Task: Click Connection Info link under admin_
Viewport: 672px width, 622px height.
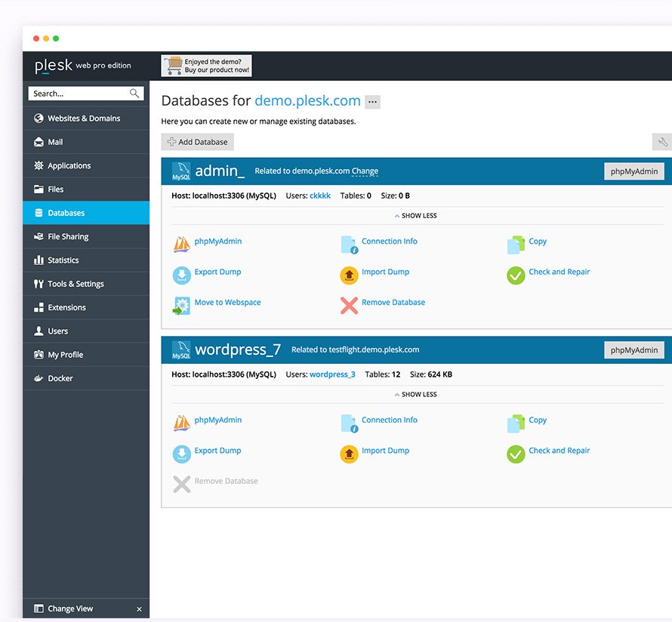Action: pyautogui.click(x=389, y=241)
